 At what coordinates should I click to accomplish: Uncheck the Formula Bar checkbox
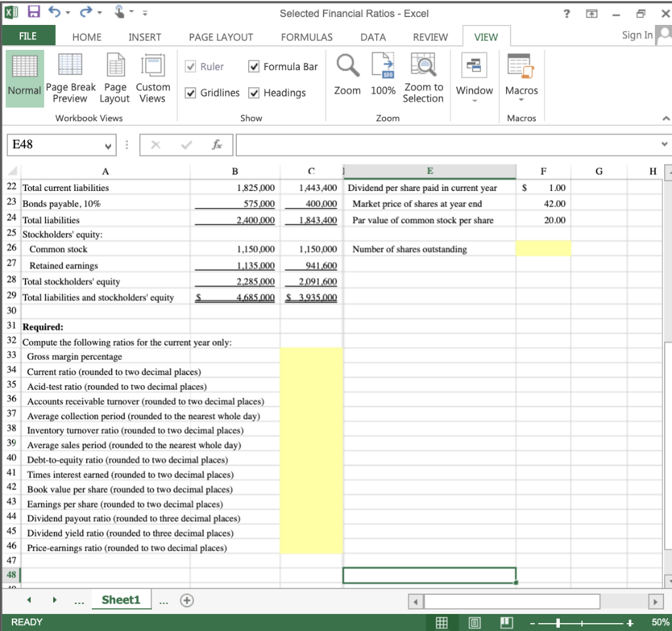[254, 66]
